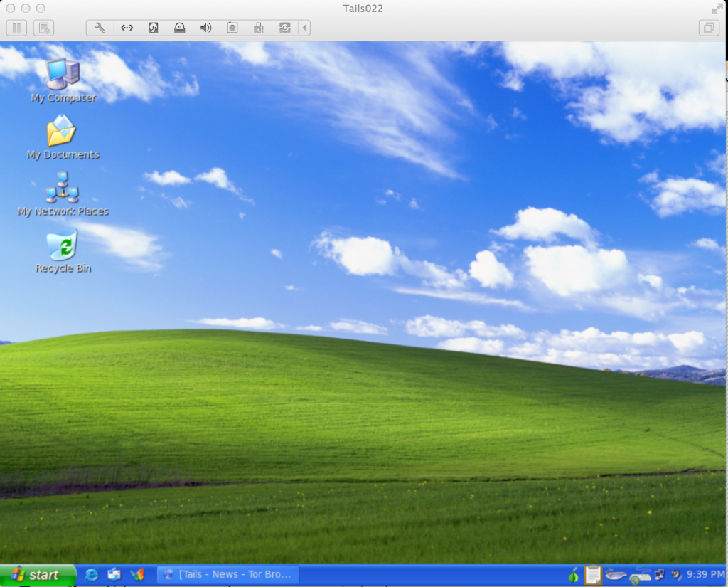Click the Tor onion tray icon

(x=573, y=575)
